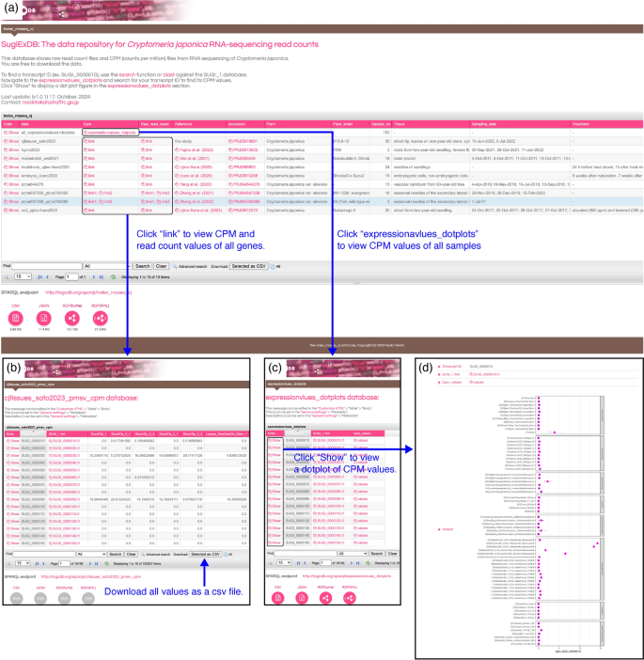First page arrow in panel (b) pager

38,563
